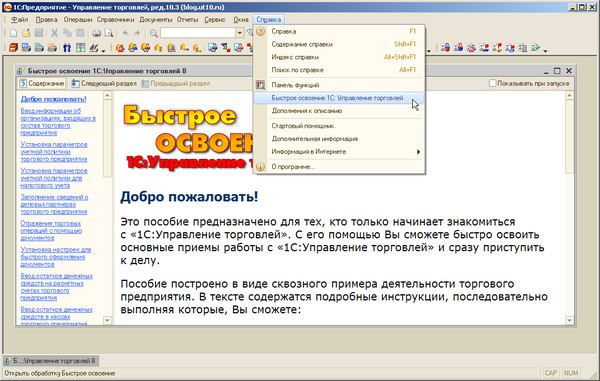The image size is (600, 381).
Task: Open the Операции menu
Action: (x=78, y=20)
